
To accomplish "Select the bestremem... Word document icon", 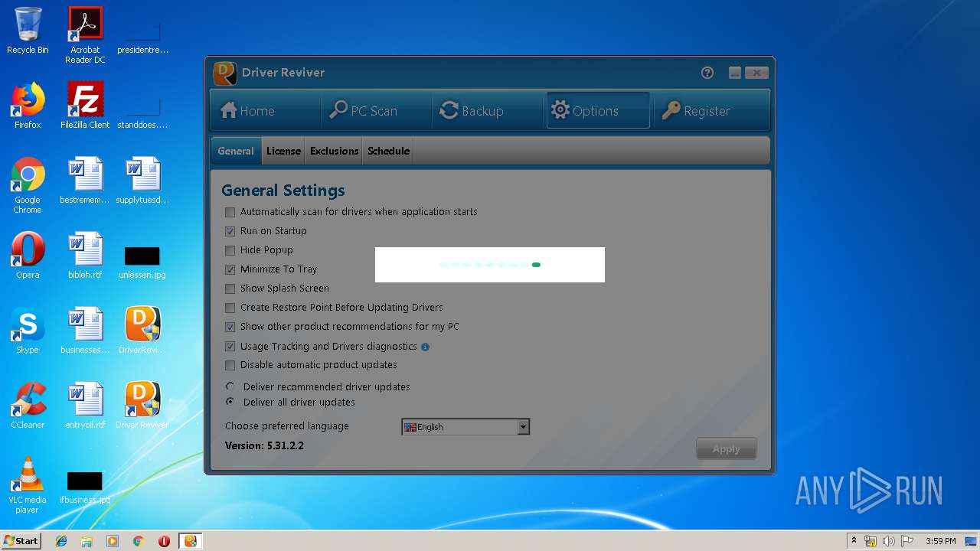I will [x=85, y=180].
